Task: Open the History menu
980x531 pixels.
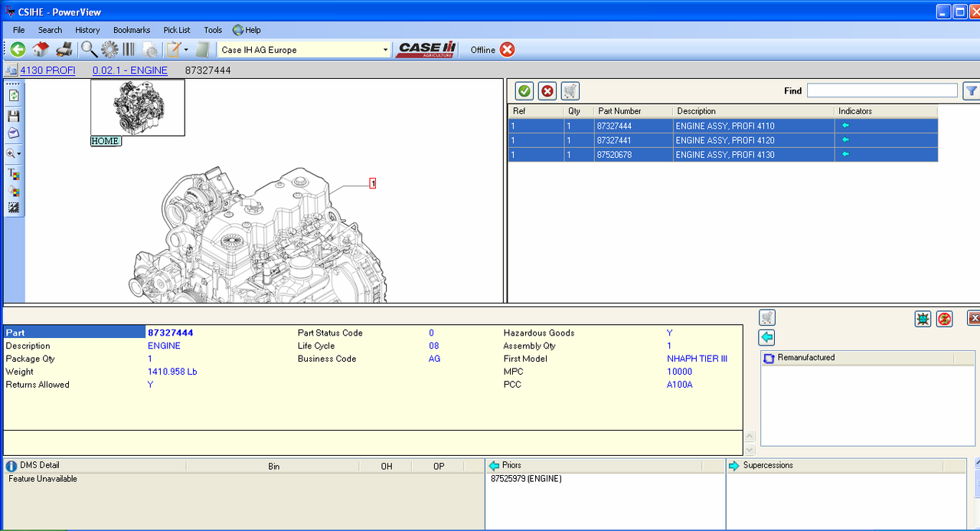Action: [x=87, y=30]
